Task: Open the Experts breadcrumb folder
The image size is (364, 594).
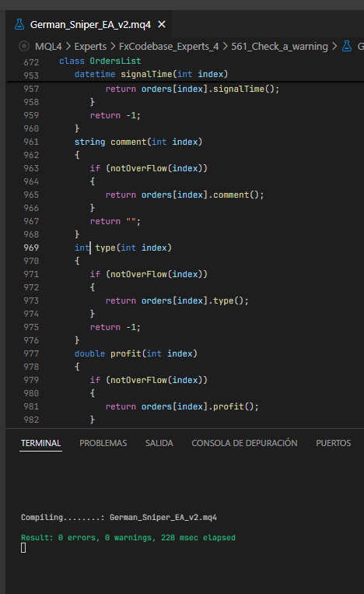Action: click(x=90, y=46)
